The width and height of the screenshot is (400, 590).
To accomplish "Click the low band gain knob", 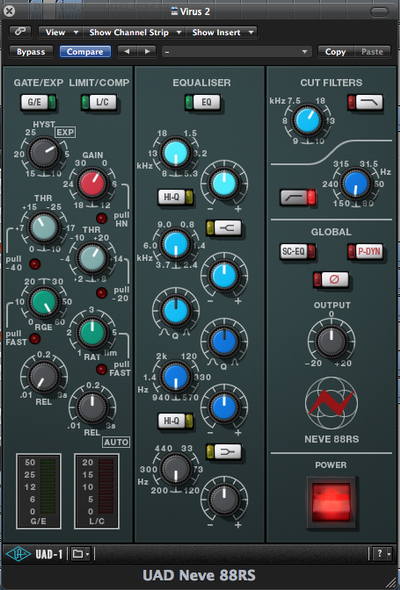I will pyautogui.click(x=224, y=500).
